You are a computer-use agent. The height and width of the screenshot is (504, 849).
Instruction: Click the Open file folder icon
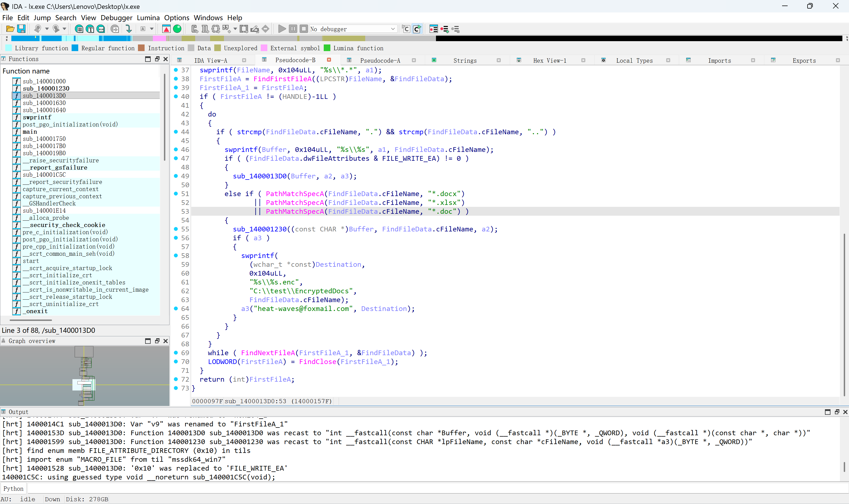(x=10, y=29)
